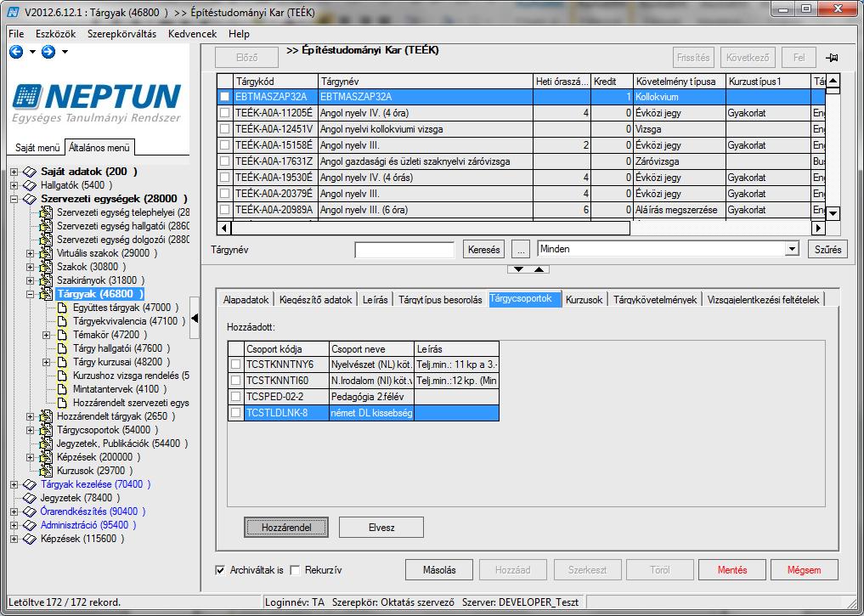
Task: Open the Eszközök menu
Action: (56, 34)
